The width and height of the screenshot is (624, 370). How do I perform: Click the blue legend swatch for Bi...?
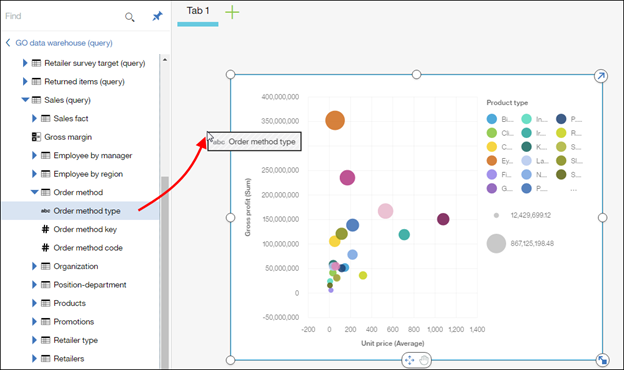point(492,119)
